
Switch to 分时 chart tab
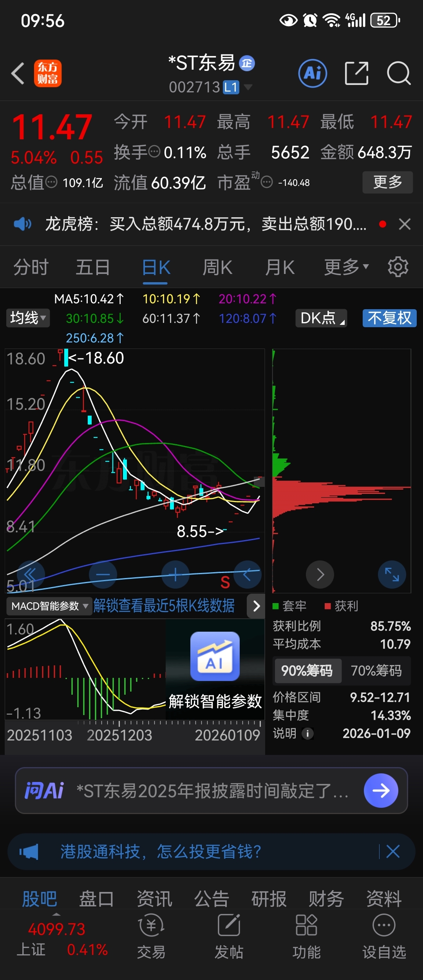click(31, 267)
